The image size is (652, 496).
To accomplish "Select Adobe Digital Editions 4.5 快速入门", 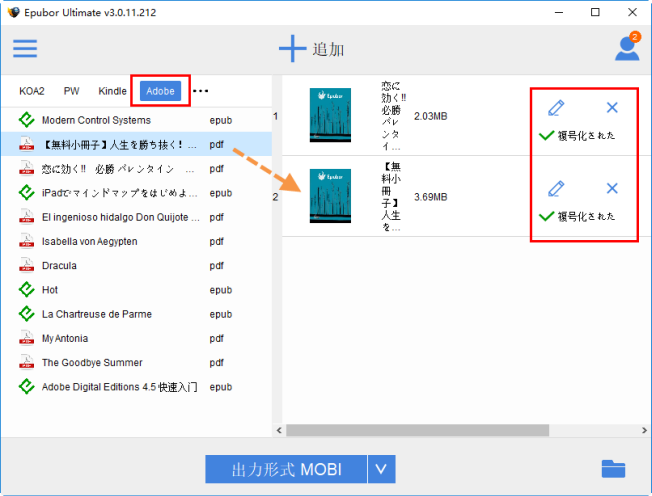I will pyautogui.click(x=136, y=387).
